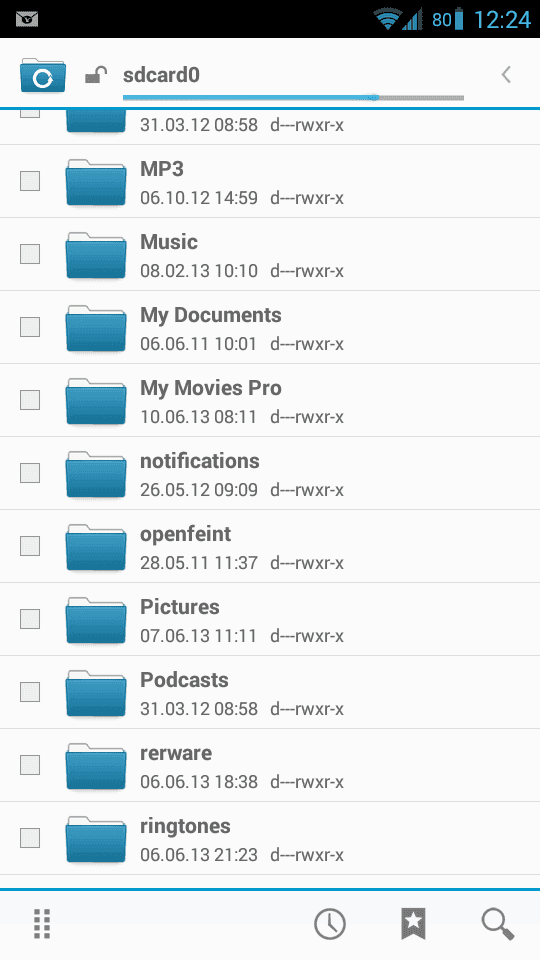Open the grid actions menu icon
This screenshot has width=540, height=960.
(x=42, y=923)
